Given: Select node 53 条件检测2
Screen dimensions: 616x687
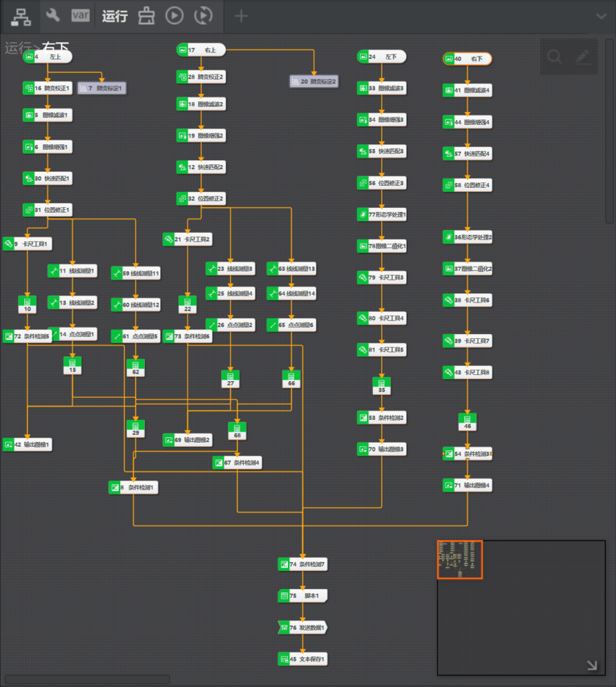Looking at the screenshot, I should 382,417.
